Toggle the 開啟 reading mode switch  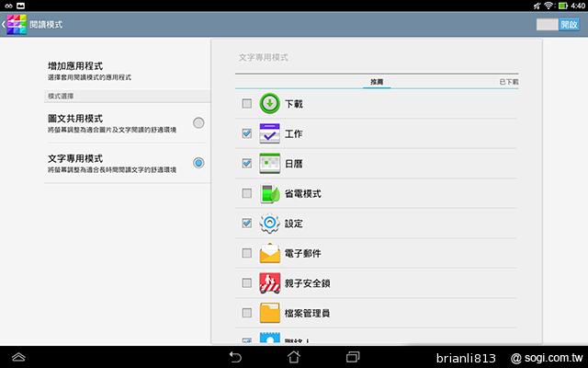(558, 25)
